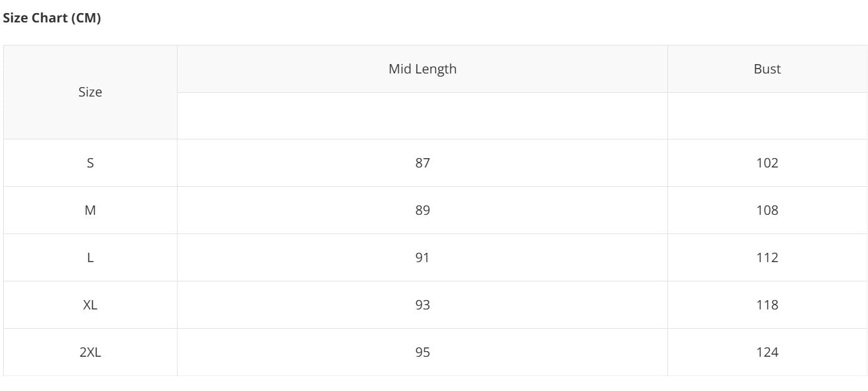Choose the XL size row label
The image size is (868, 391).
click(x=90, y=305)
